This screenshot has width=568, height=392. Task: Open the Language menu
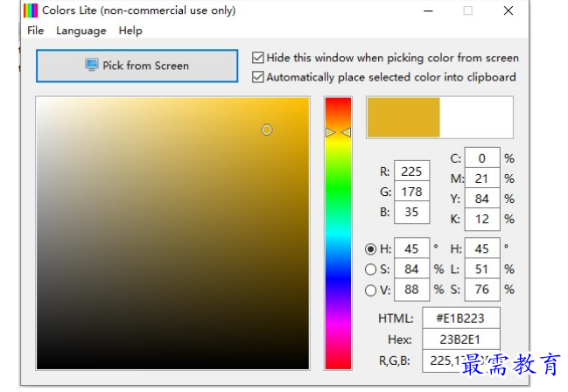coord(81,31)
